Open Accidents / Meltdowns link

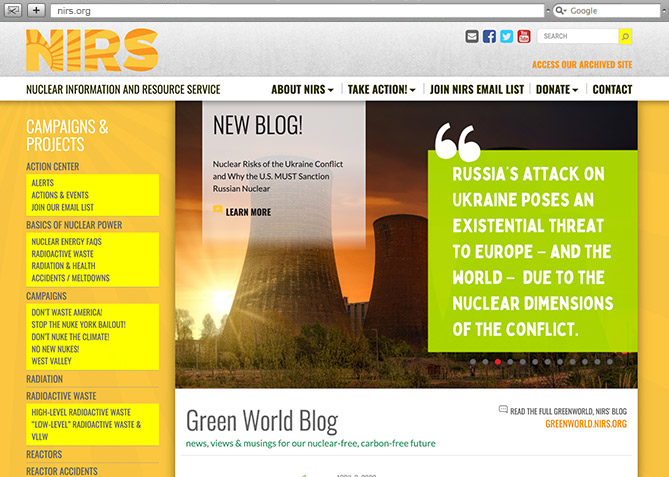click(70, 278)
